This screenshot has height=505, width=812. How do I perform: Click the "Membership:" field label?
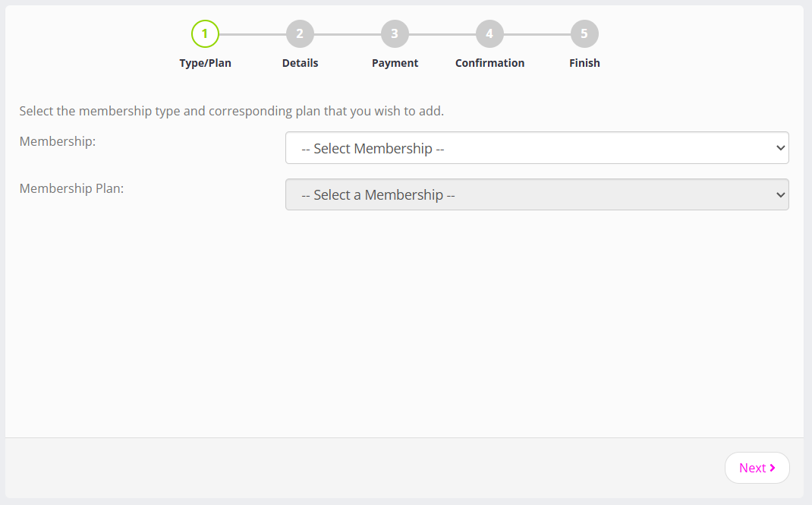58,141
